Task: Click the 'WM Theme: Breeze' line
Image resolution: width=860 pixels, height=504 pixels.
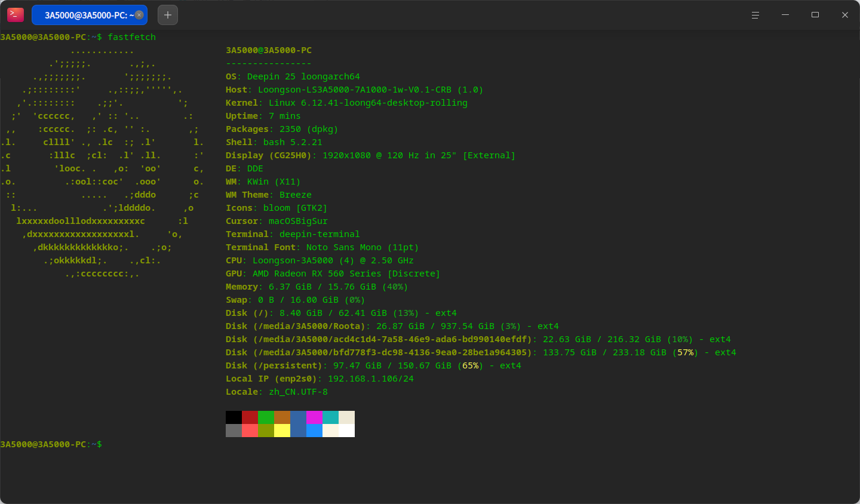Action: click(x=269, y=195)
